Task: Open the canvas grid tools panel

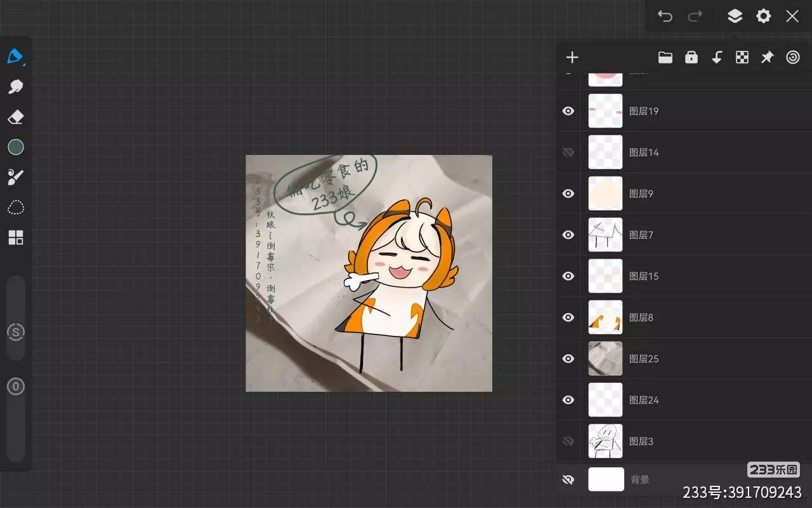Action: pyautogui.click(x=15, y=237)
